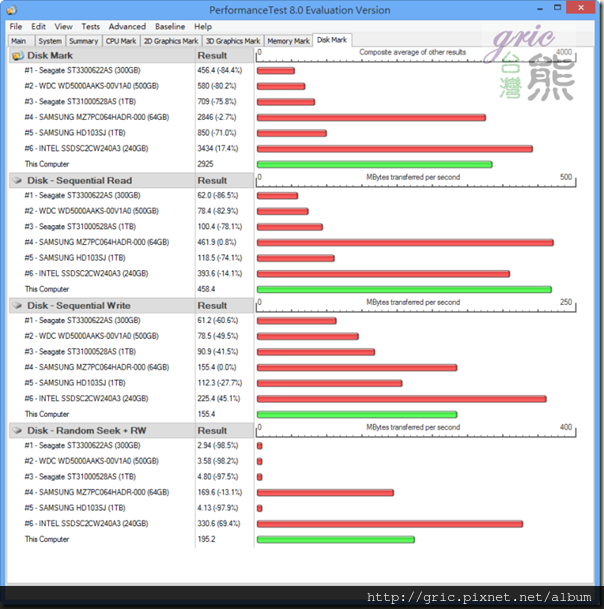Click This Computer result 458.4
This screenshot has height=609, width=604.
pyautogui.click(x=206, y=289)
